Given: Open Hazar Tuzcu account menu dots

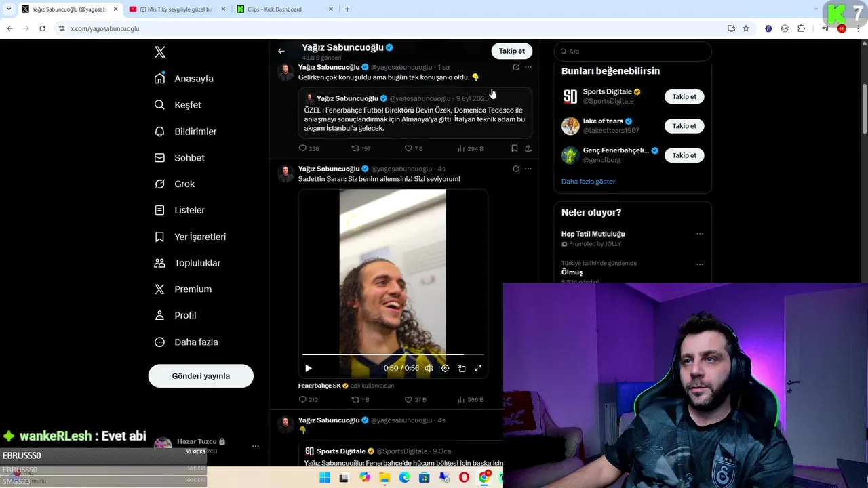Looking at the screenshot, I should point(256,446).
